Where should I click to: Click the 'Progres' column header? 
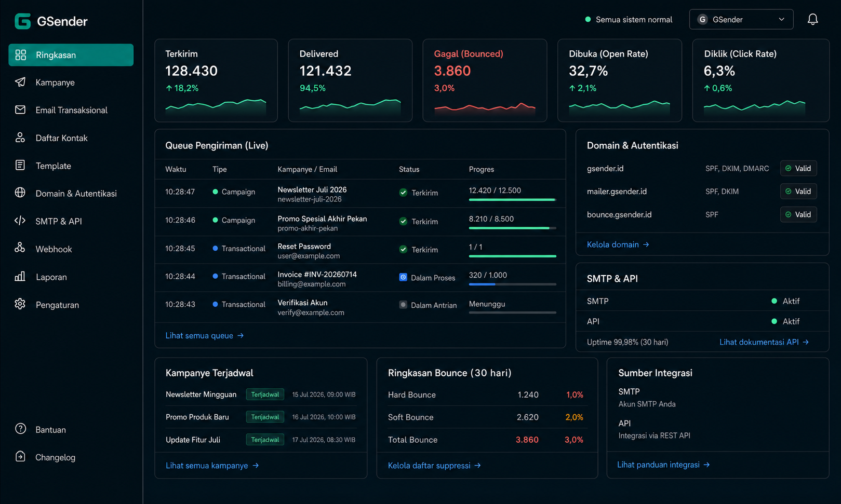482,169
